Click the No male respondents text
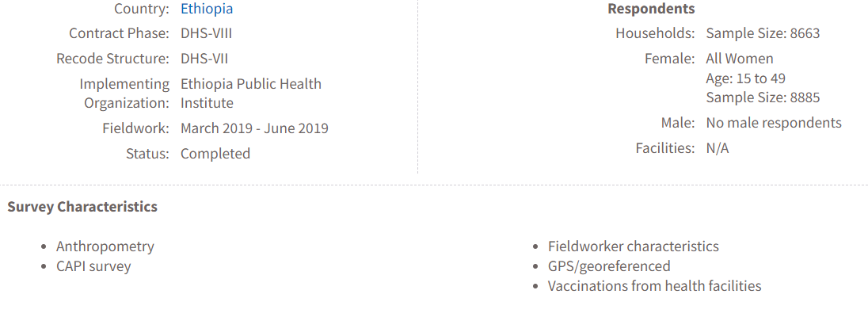This screenshot has height=317, width=868. click(x=774, y=123)
